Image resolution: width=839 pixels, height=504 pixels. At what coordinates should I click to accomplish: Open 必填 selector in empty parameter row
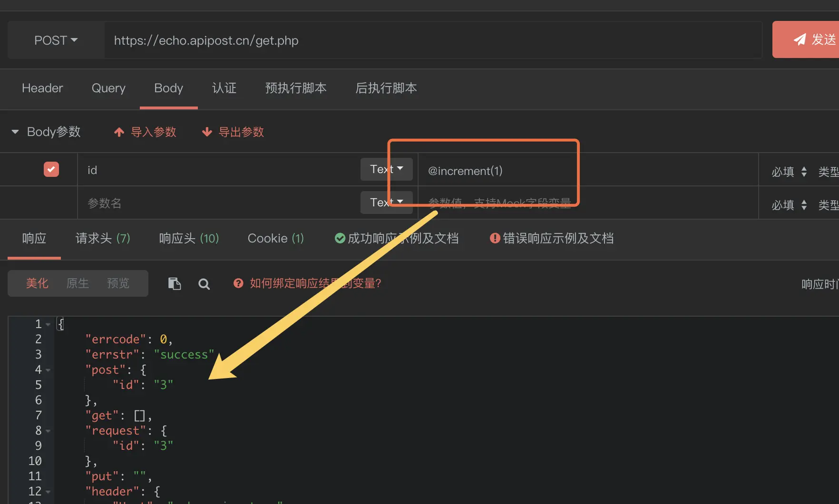789,205
